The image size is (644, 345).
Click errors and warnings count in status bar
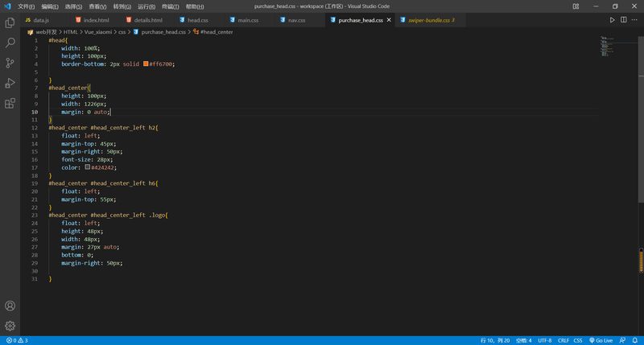pos(17,340)
